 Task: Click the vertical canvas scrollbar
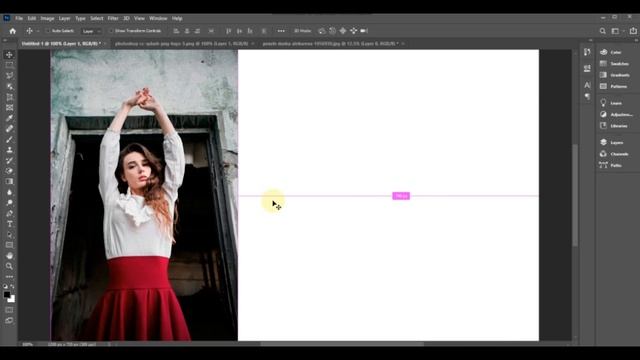click(575, 196)
